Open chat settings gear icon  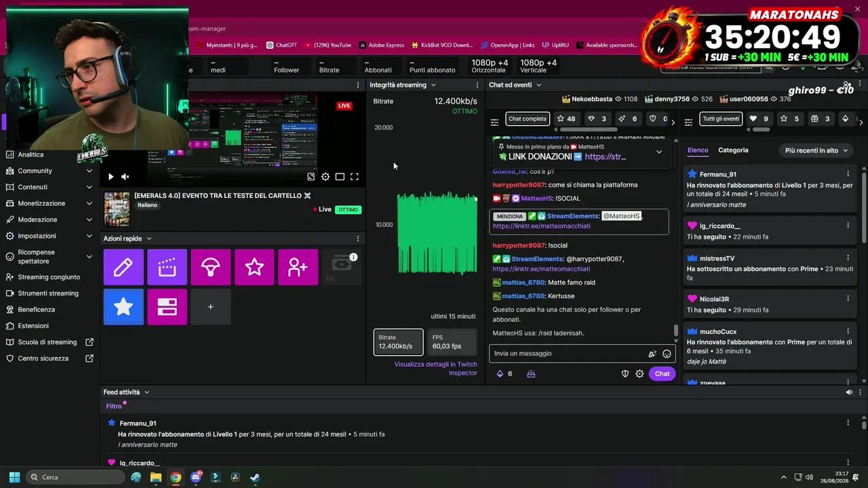639,373
